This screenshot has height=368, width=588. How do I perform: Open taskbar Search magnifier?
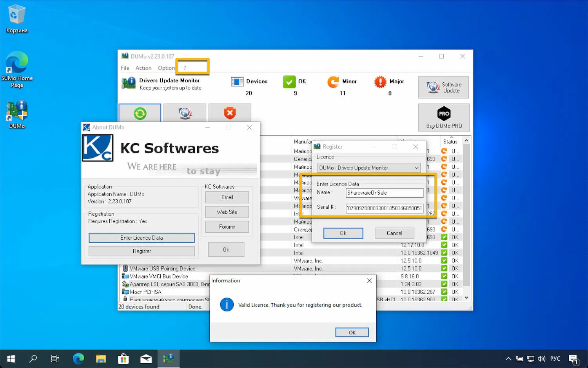[x=33, y=359]
